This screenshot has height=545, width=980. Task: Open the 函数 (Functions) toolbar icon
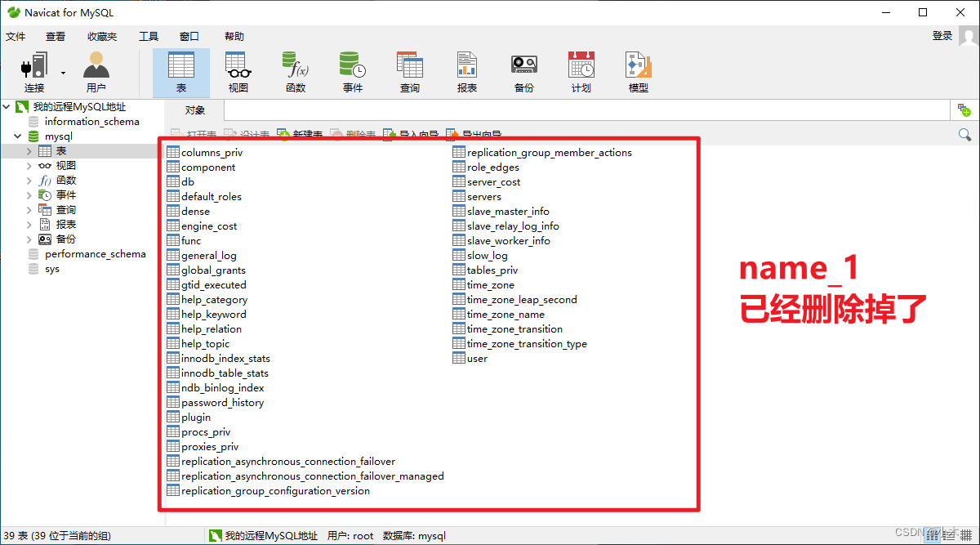[x=295, y=71]
